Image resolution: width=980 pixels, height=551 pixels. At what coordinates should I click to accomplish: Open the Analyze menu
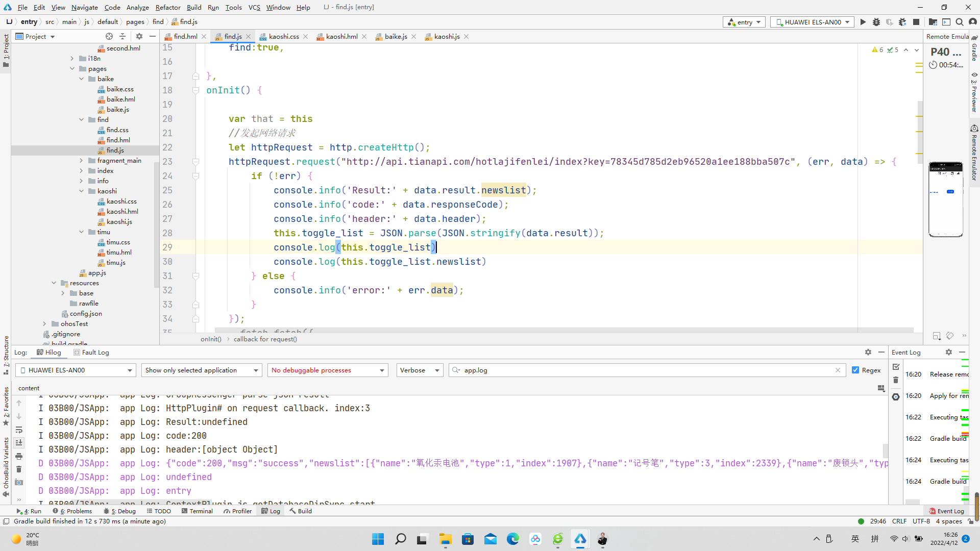[137, 7]
